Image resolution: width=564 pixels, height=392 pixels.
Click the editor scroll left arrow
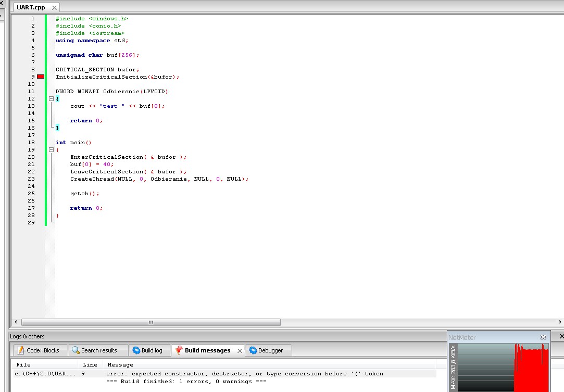[x=16, y=322]
